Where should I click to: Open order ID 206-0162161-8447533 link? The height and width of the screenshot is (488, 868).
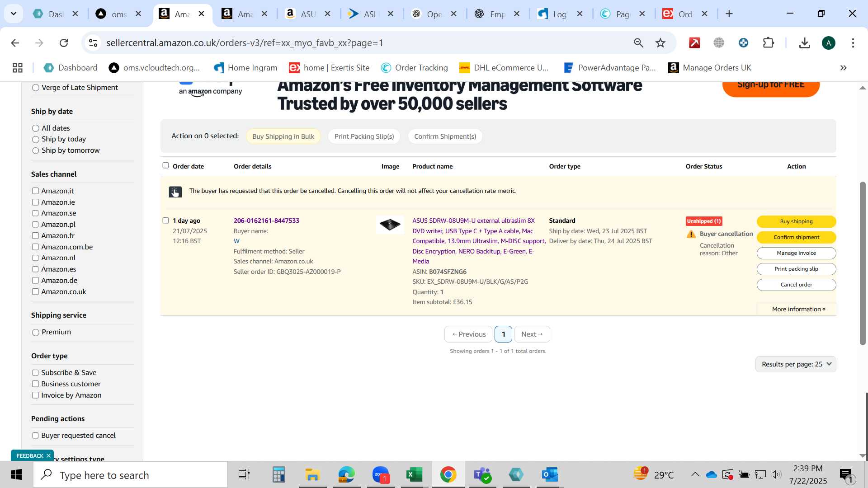click(266, 221)
